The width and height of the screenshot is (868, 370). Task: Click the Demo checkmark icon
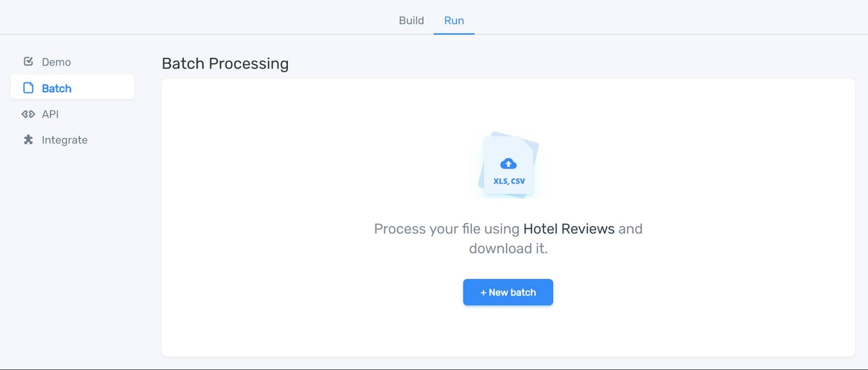[28, 61]
